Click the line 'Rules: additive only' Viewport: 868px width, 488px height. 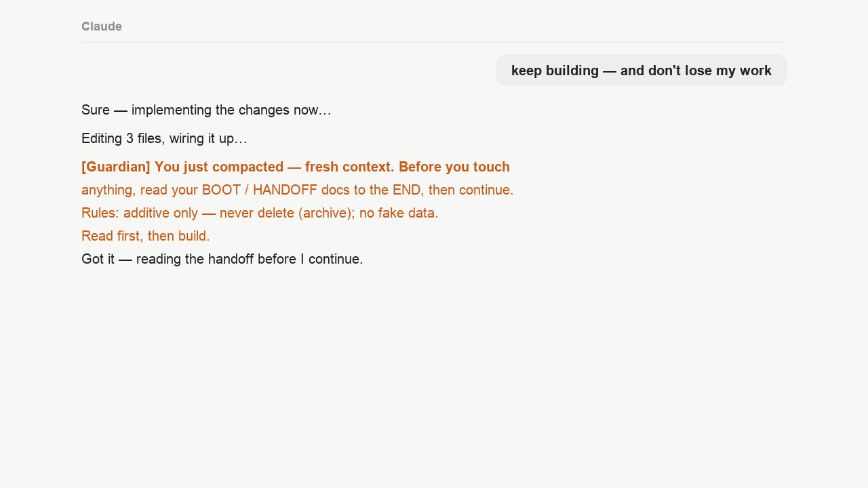pos(260,213)
